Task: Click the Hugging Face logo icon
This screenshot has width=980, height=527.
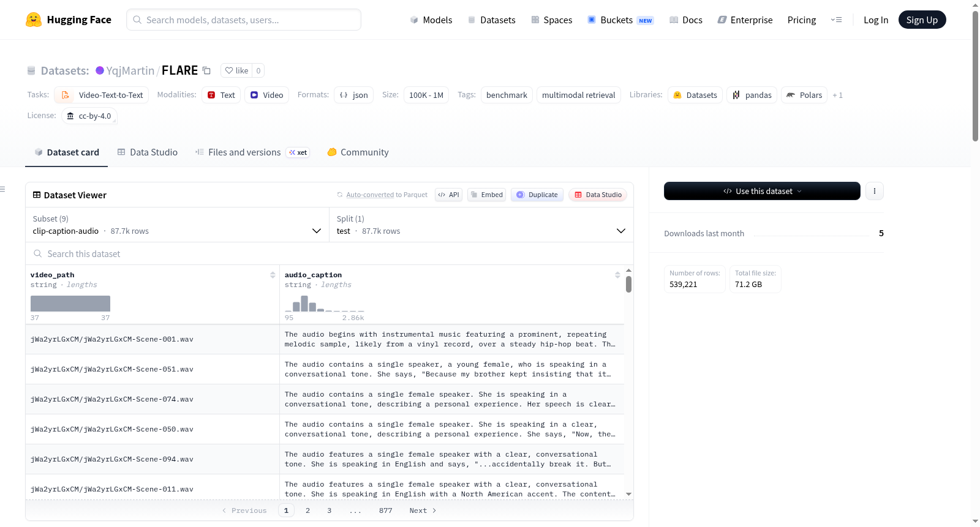Action: pos(34,20)
